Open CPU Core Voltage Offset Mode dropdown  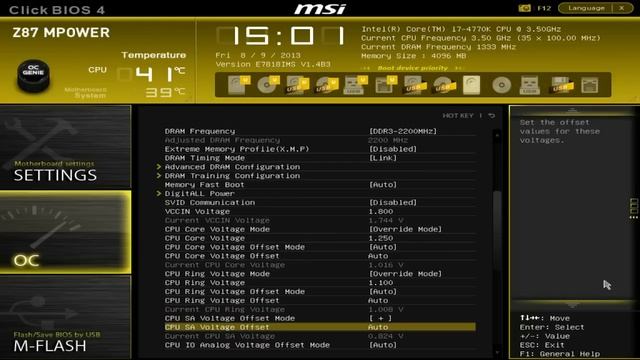pyautogui.click(x=382, y=247)
